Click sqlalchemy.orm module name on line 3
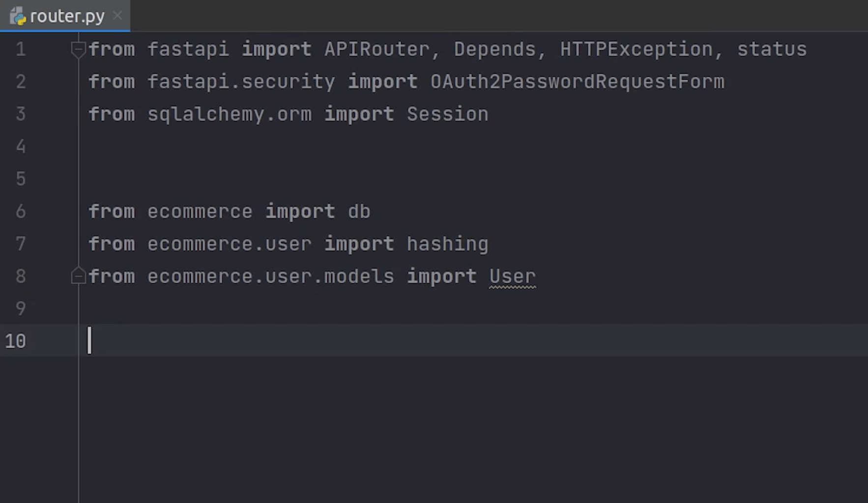The height and width of the screenshot is (503, 868). point(229,114)
